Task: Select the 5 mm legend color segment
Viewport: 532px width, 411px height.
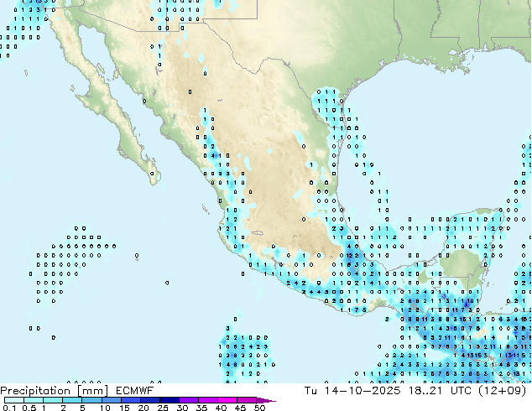Action: pyautogui.click(x=92, y=400)
